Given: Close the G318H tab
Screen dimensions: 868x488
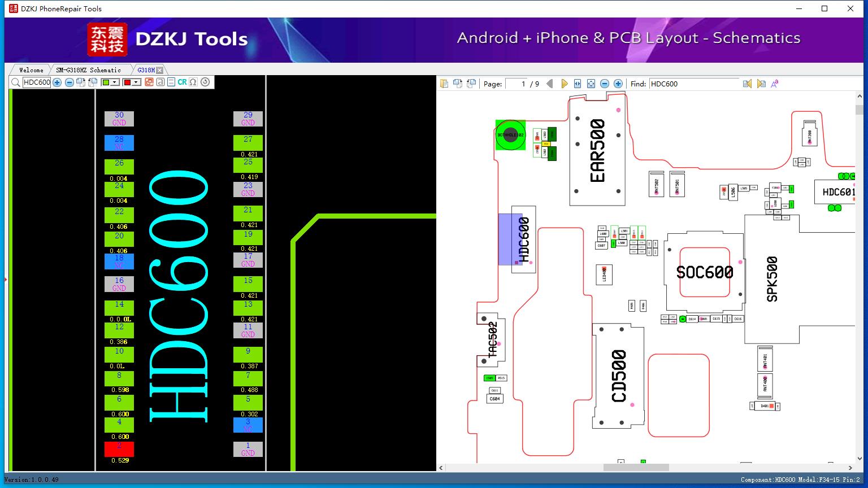Looking at the screenshot, I should pos(160,70).
